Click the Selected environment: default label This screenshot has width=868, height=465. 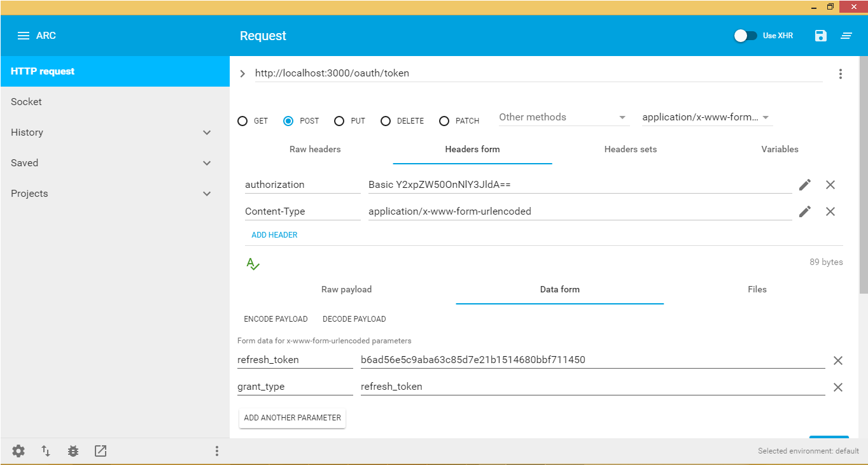pos(808,451)
